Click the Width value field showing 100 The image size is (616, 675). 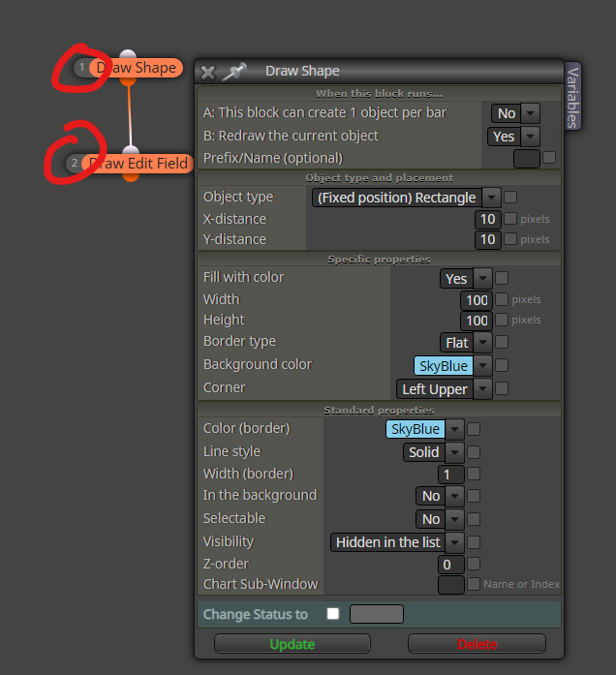(x=477, y=300)
